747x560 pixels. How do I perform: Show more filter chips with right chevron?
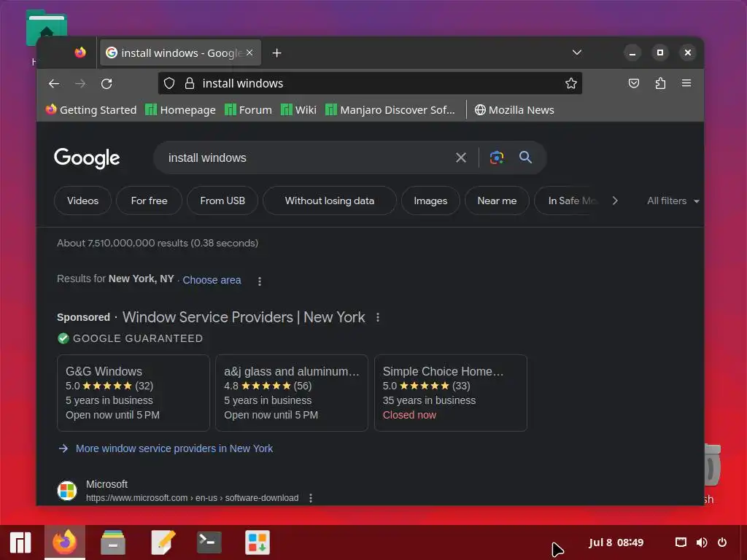[615, 201]
